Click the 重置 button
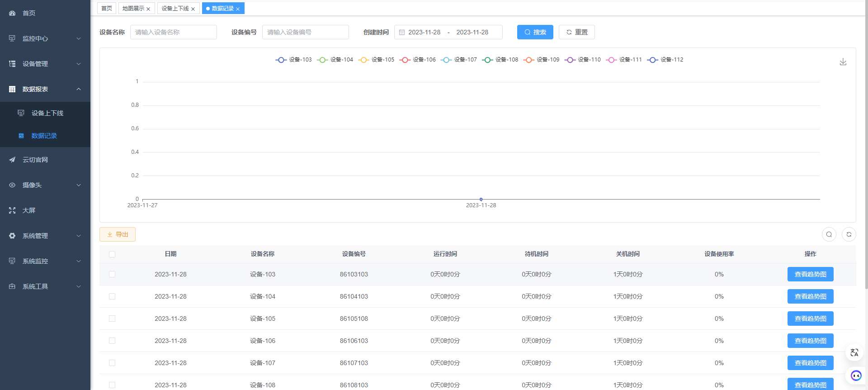Image resolution: width=868 pixels, height=390 pixels. click(577, 32)
